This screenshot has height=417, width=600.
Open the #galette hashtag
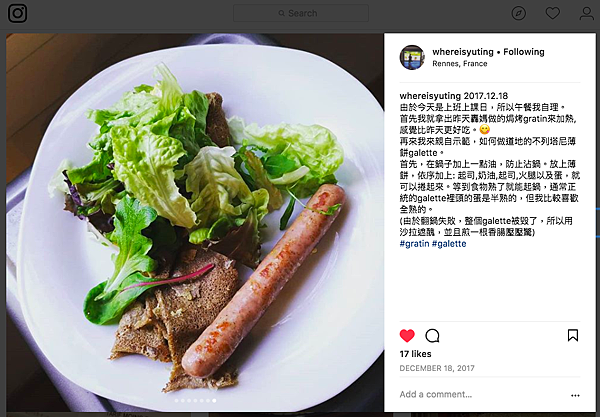(449, 244)
